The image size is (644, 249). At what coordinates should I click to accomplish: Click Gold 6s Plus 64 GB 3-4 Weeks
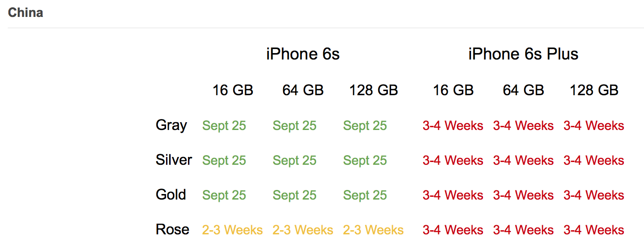click(x=523, y=195)
